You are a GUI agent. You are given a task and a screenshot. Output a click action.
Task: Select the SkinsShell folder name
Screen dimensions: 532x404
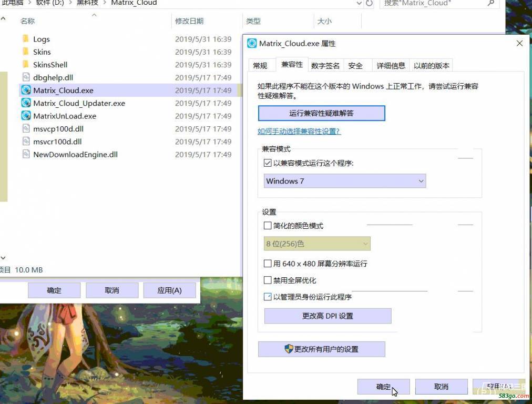coord(50,65)
